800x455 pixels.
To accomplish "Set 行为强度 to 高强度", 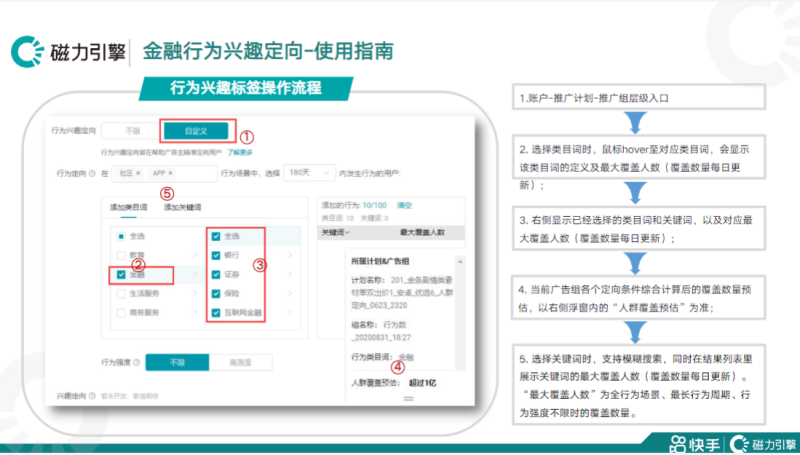I will 240,362.
